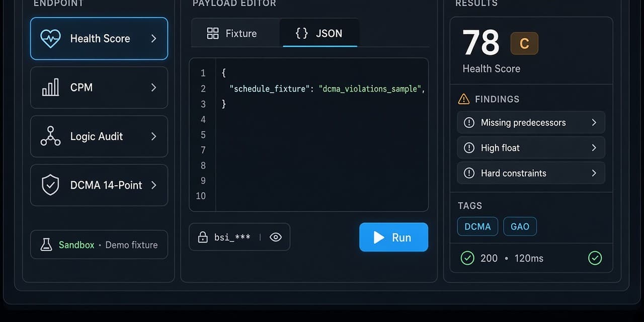The width and height of the screenshot is (644, 322).
Task: Click the Sandbox Demo fixture badge
Action: (99, 245)
